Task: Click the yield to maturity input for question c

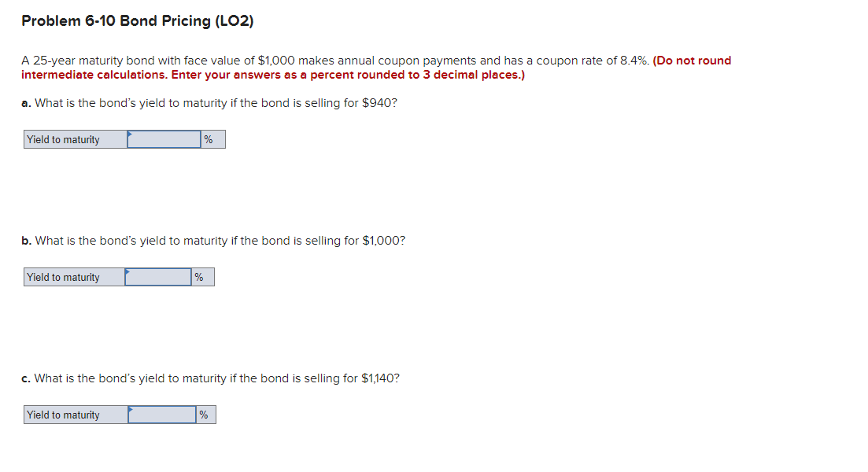Action: [x=161, y=414]
